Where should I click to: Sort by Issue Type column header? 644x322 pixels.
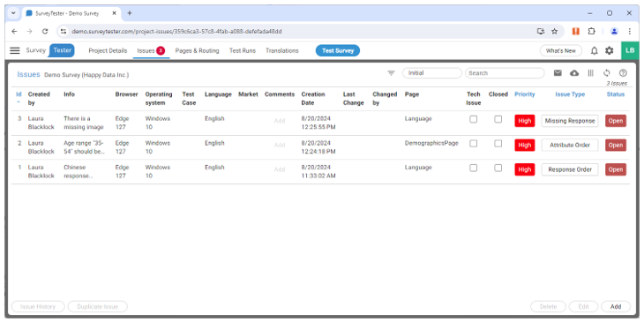(570, 94)
